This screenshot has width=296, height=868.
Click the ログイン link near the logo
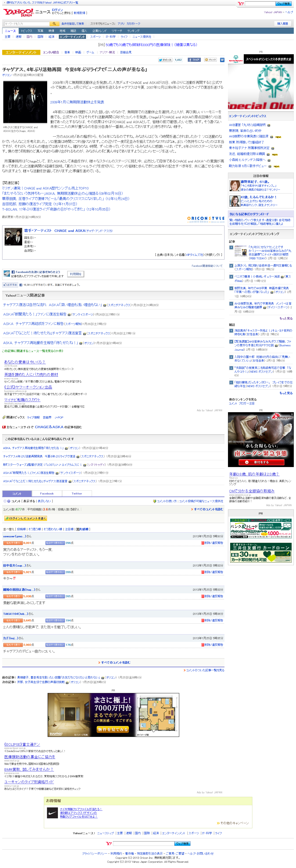[x=57, y=10]
